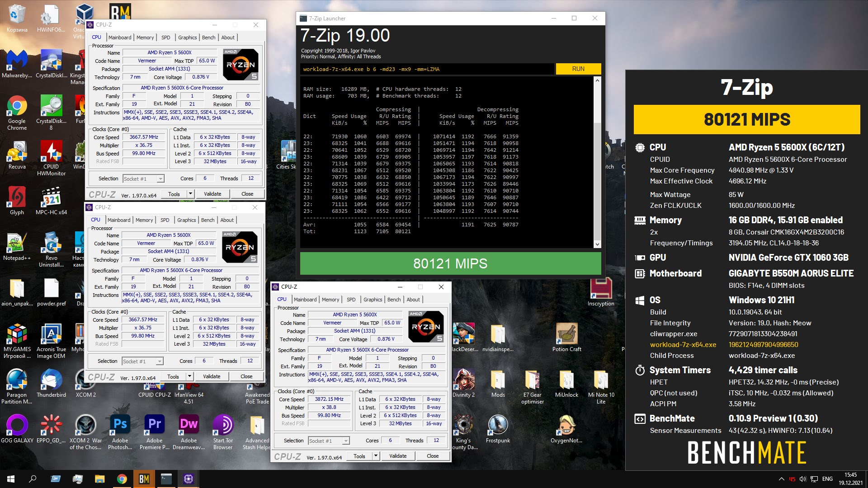This screenshot has width=868, height=488.
Task: Click RUN button in 7-Zip Launcher
Action: (578, 69)
